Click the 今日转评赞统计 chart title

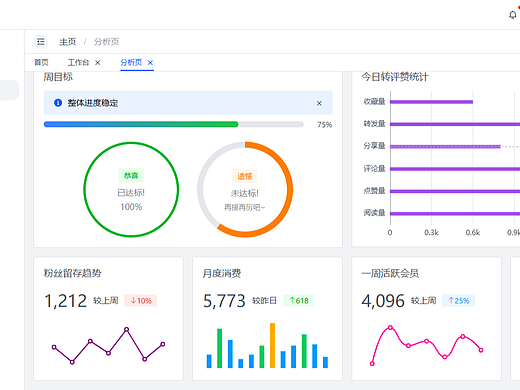pos(395,77)
